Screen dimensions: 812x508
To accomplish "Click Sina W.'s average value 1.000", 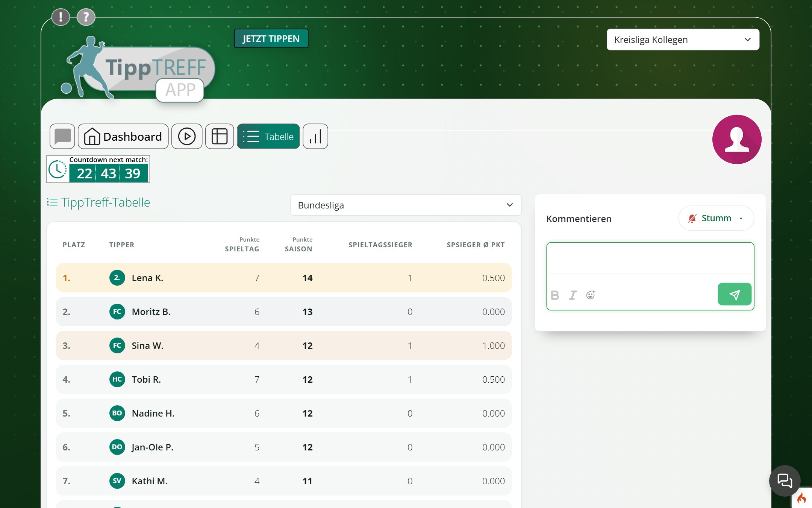I will coord(494,345).
